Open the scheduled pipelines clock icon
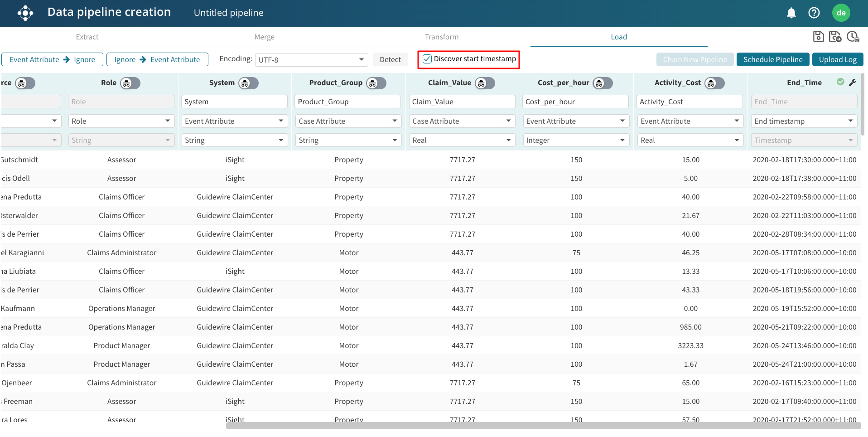 pos(853,37)
